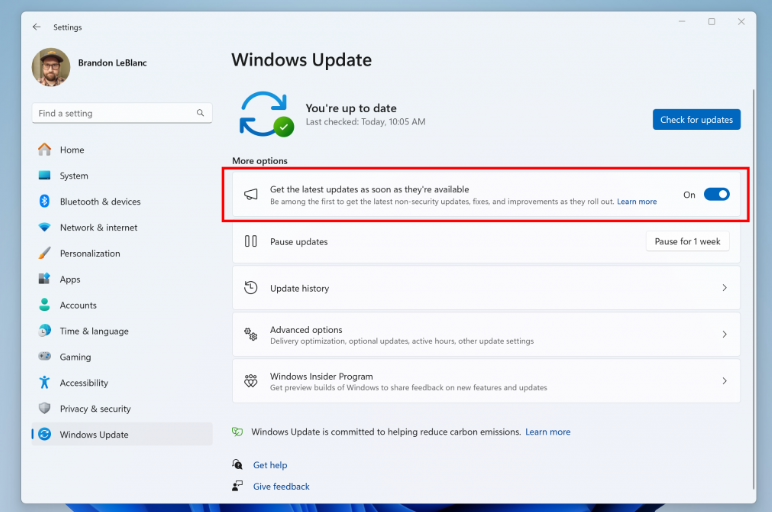Click the System monitor icon
This screenshot has height=512, width=772.
click(x=44, y=175)
